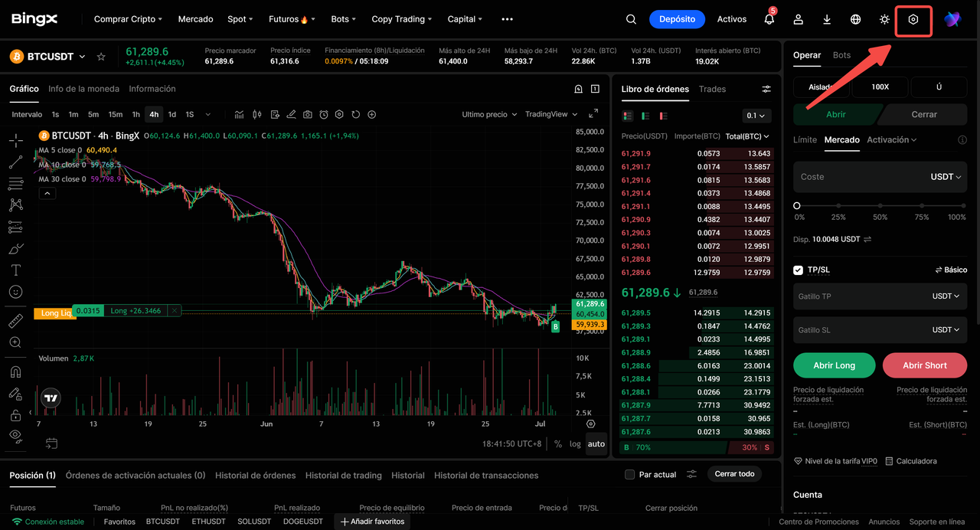Click the Abrir Long button
Image resolution: width=980 pixels, height=530 pixels.
pyautogui.click(x=835, y=365)
